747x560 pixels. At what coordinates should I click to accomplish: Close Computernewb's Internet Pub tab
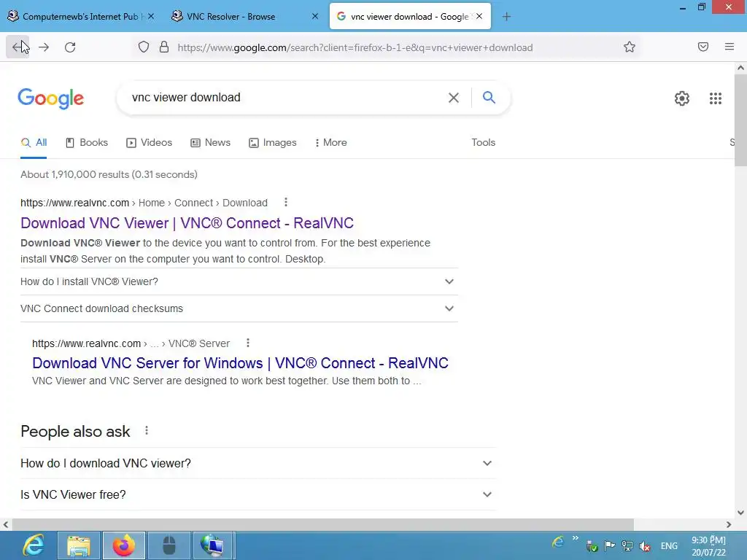click(151, 16)
